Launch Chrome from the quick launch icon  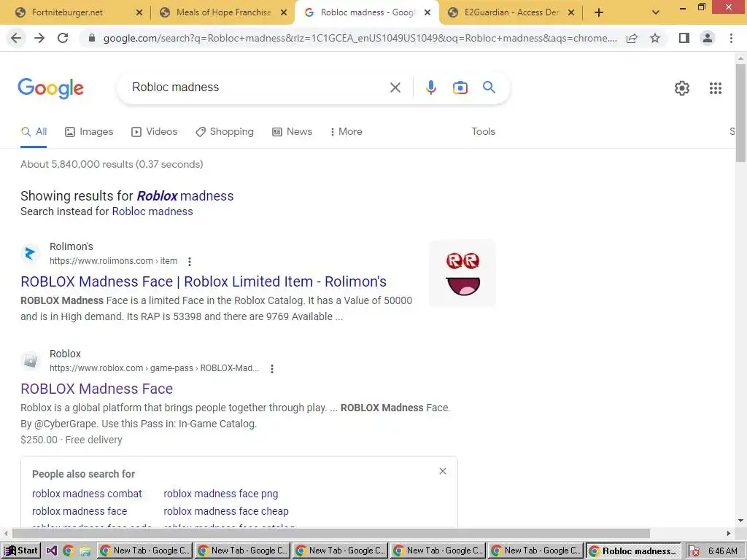(68, 551)
